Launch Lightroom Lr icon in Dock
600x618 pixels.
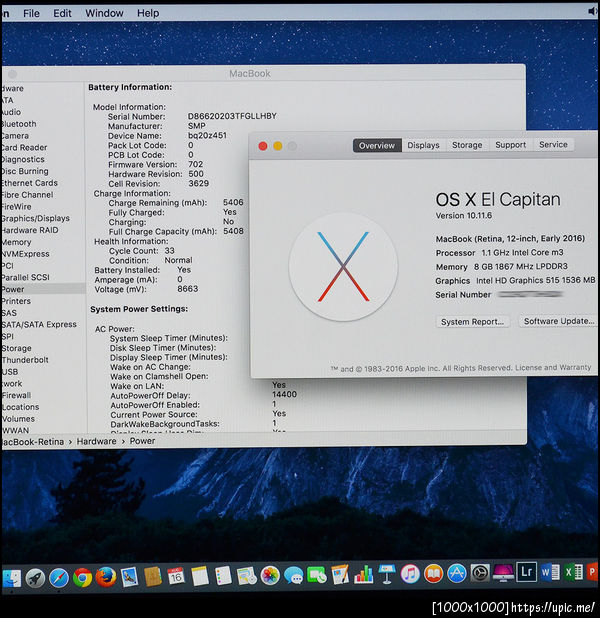(527, 571)
